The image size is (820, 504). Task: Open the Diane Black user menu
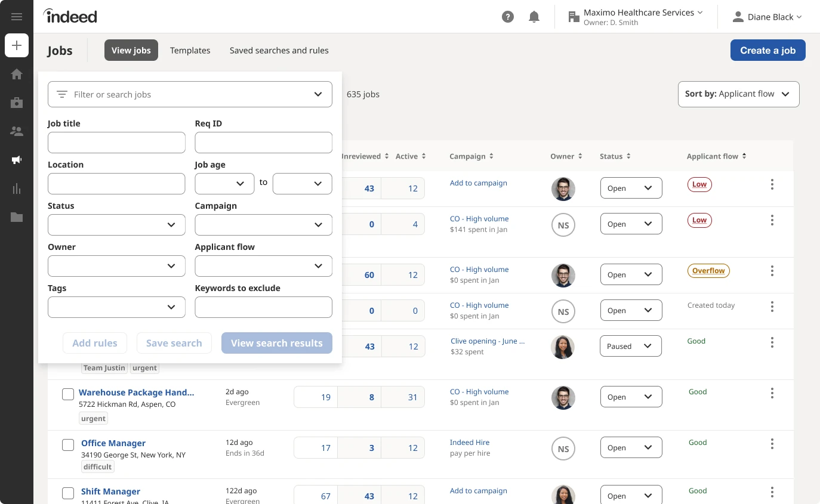point(767,17)
